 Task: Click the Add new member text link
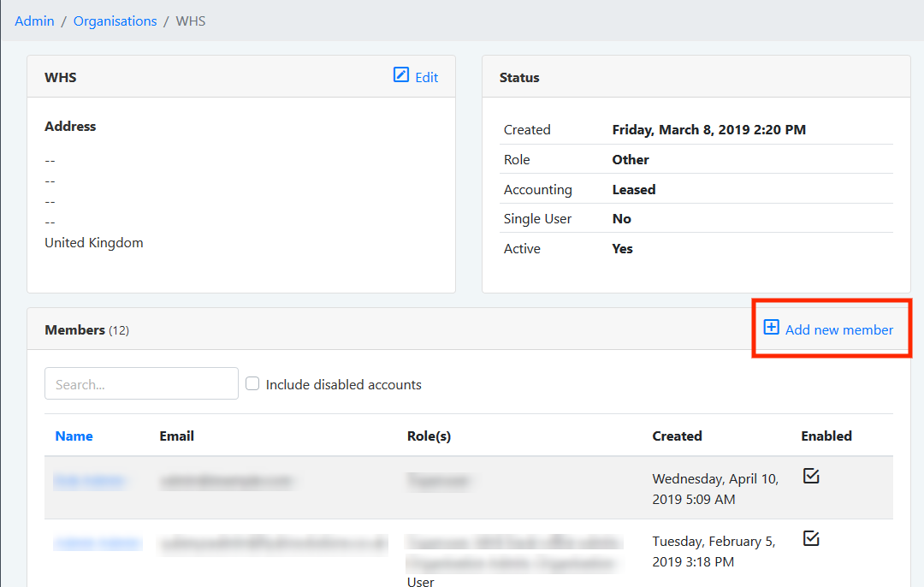[x=838, y=329]
